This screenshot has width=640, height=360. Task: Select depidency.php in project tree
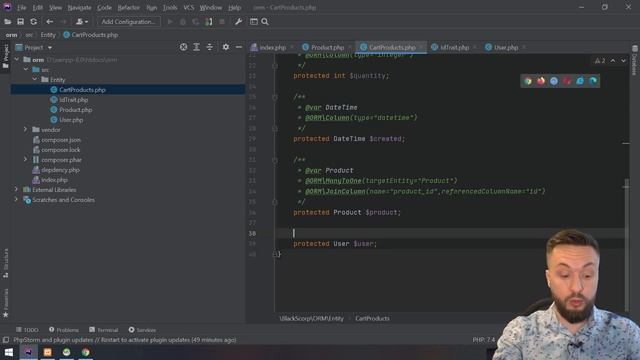click(60, 170)
